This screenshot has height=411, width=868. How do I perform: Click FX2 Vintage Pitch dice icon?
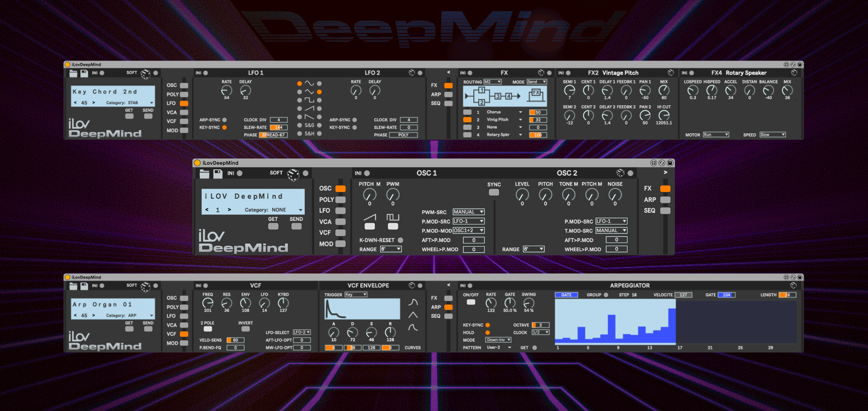(671, 73)
